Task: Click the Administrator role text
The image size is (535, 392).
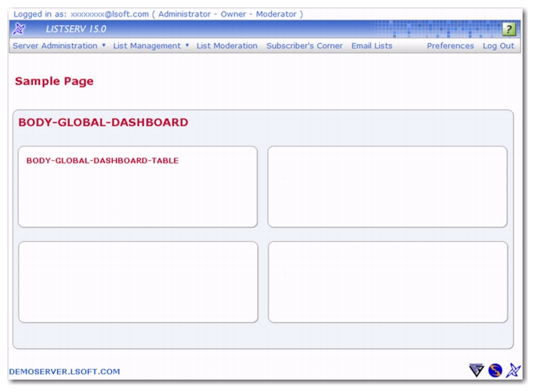Action: click(184, 14)
